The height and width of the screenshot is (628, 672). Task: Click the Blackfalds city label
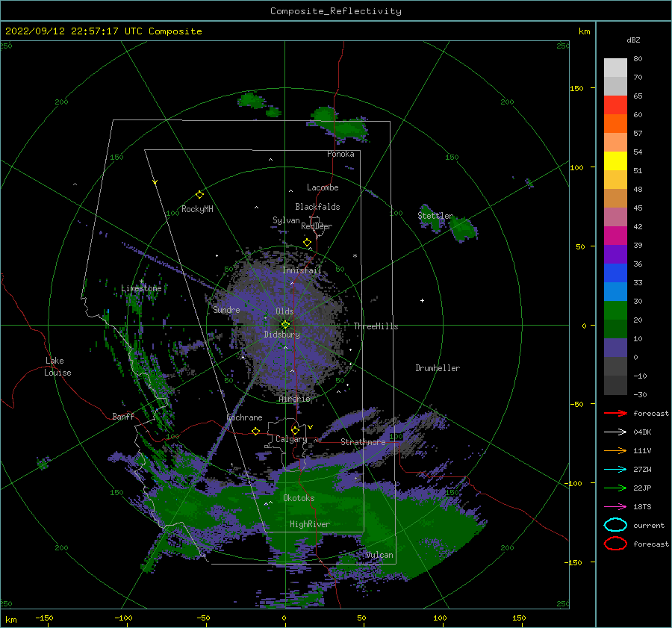tap(317, 207)
